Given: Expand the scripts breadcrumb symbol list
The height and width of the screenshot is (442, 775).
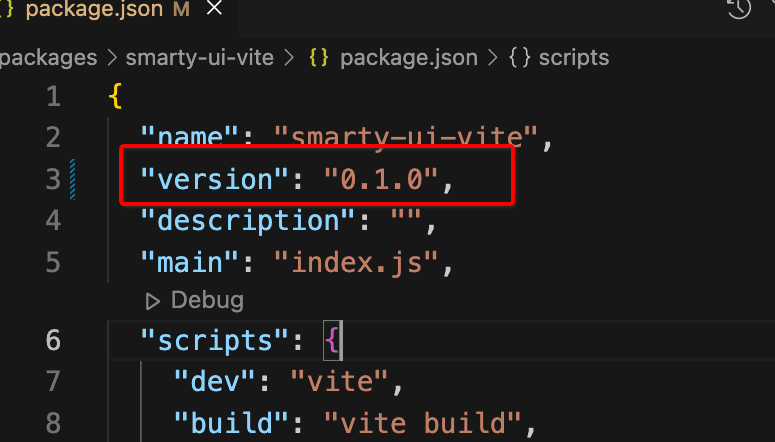Looking at the screenshot, I should pos(573,58).
